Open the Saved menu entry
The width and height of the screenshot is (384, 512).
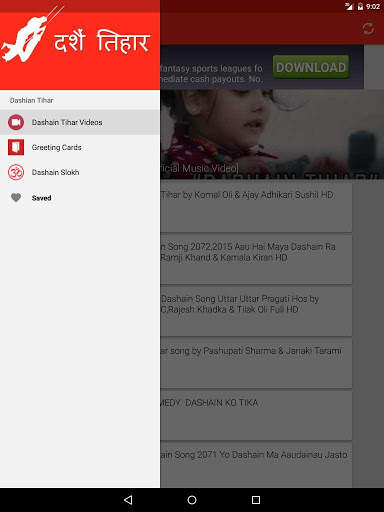tap(80, 198)
